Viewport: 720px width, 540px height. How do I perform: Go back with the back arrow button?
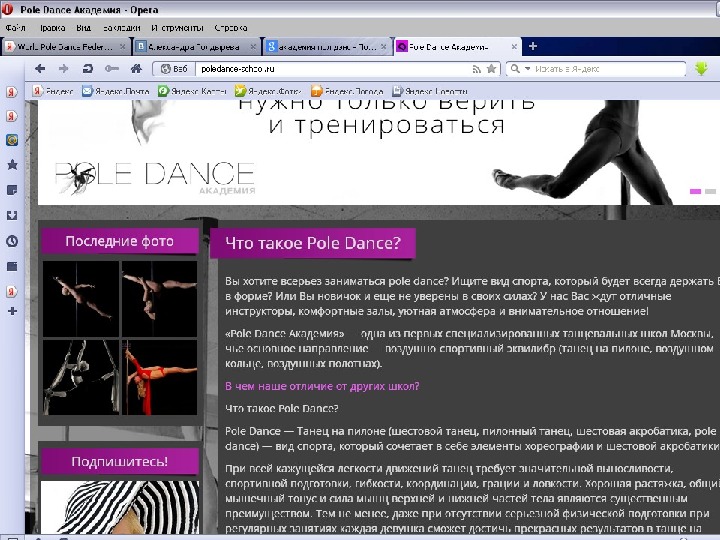pos(40,69)
